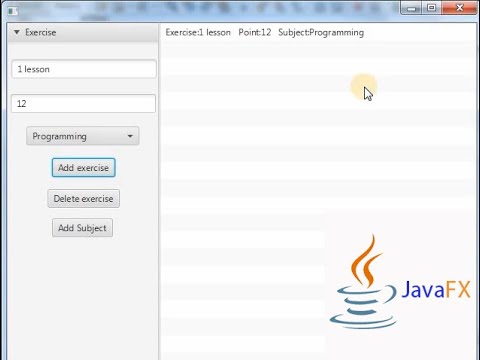Select the 'Exercise:1 lesson' list row
The image size is (480, 360).
coord(318,32)
